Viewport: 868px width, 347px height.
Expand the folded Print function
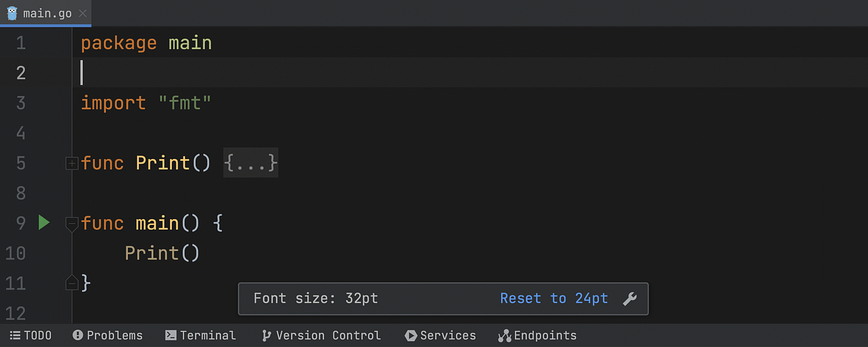(x=72, y=164)
